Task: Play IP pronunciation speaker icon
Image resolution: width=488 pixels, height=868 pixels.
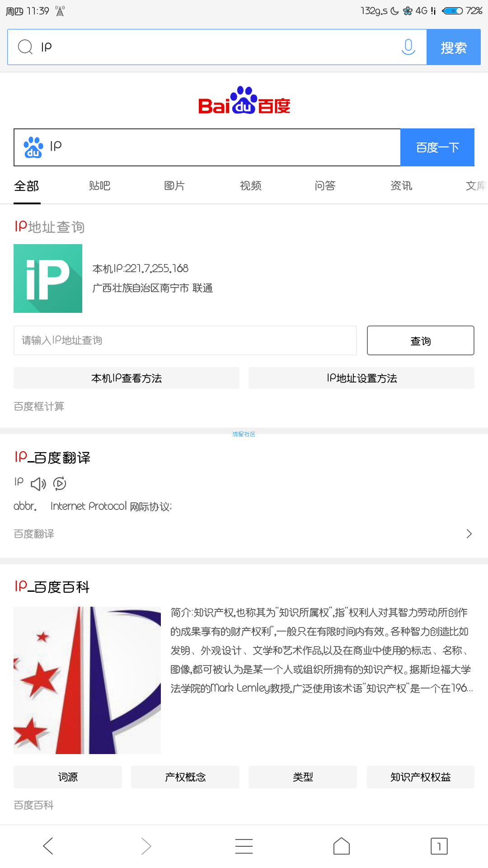Action: tap(38, 484)
